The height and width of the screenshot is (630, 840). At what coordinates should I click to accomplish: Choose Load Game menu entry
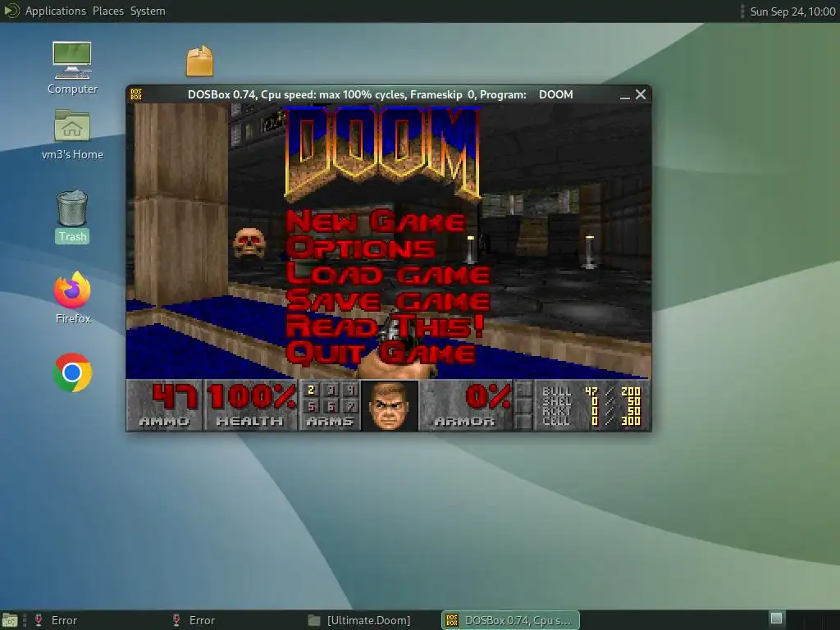(388, 274)
